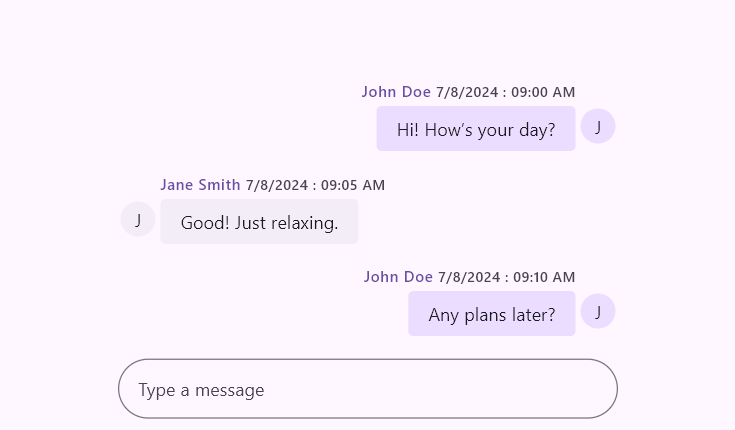735x430 pixels.
Task: Click the John Doe name above the 09:00 AM message
Action: [x=396, y=92]
